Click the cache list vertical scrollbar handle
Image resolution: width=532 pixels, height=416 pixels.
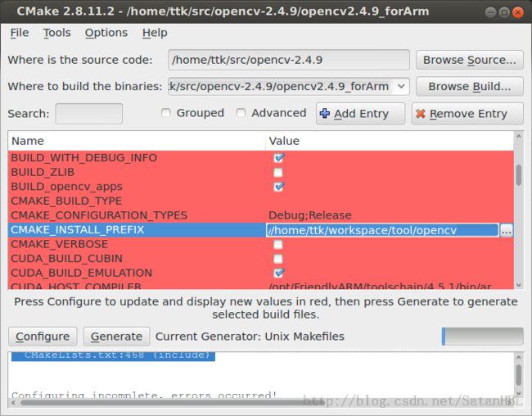518,175
